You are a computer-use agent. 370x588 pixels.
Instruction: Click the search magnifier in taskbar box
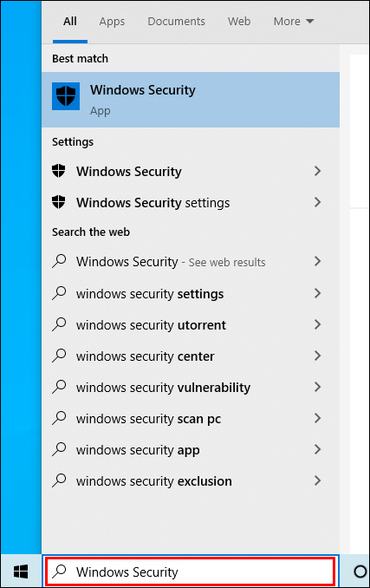pyautogui.click(x=59, y=572)
